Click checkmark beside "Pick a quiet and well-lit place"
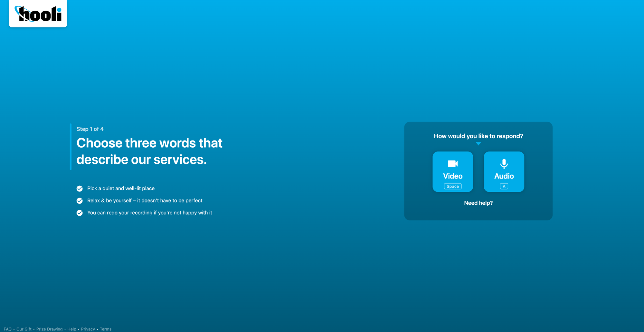 (x=80, y=189)
